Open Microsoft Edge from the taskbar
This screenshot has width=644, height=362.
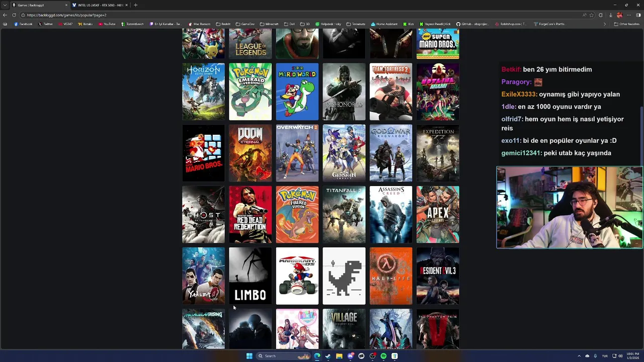317,356
